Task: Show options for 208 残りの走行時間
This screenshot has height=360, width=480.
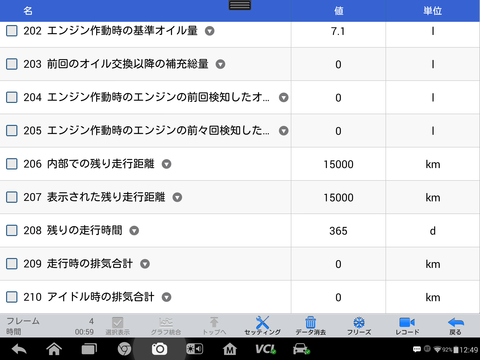Action: [134, 231]
